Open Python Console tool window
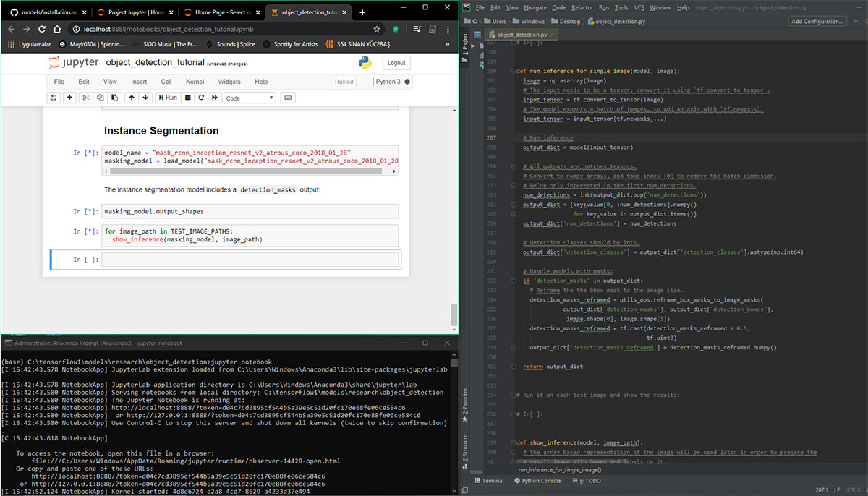This screenshot has width=868, height=496. (x=536, y=481)
